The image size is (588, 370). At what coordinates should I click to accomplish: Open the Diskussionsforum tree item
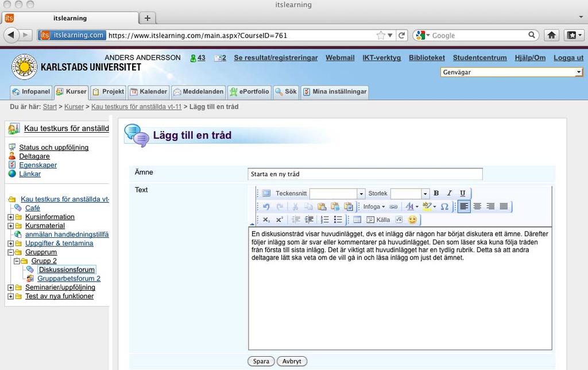tap(67, 269)
